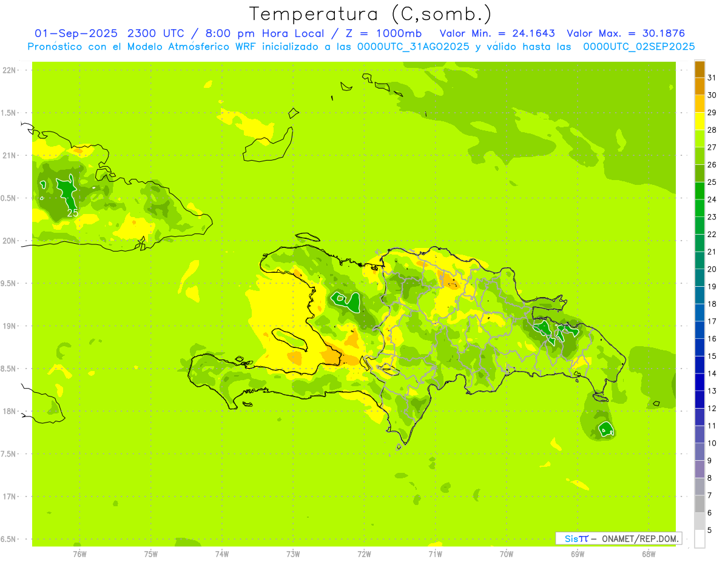Click the colorbar swatch between 29 and 30
This screenshot has height=562, width=728.
pos(699,104)
